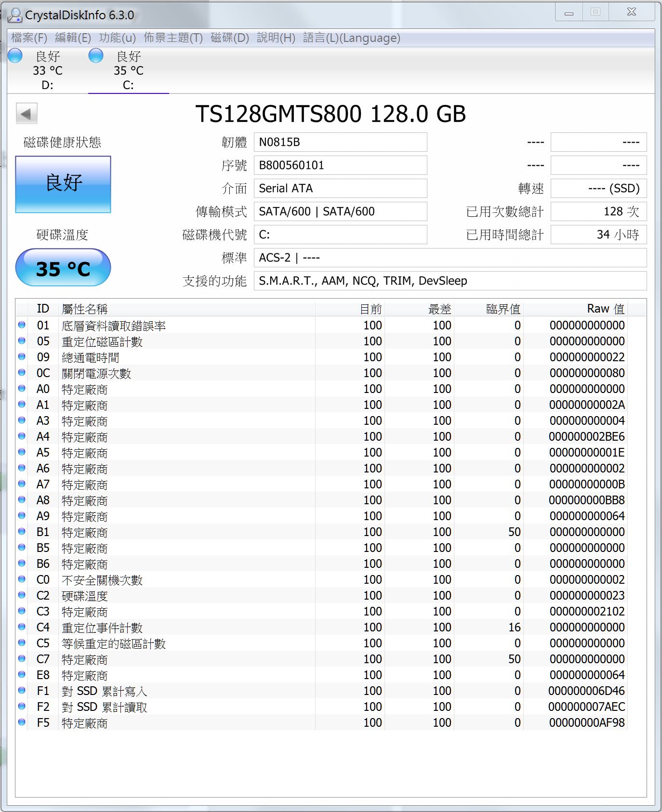Click the power on count 128 次
The width and height of the screenshot is (662, 812).
[x=598, y=211]
